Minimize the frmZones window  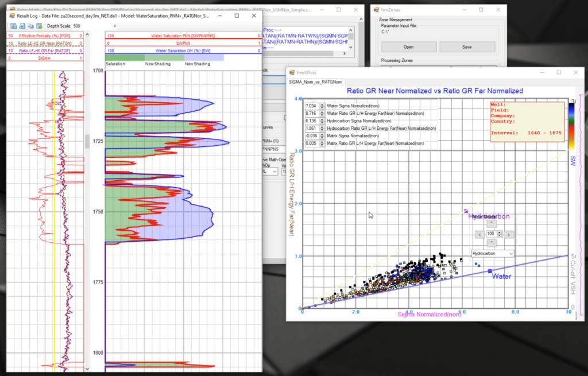coord(464,10)
